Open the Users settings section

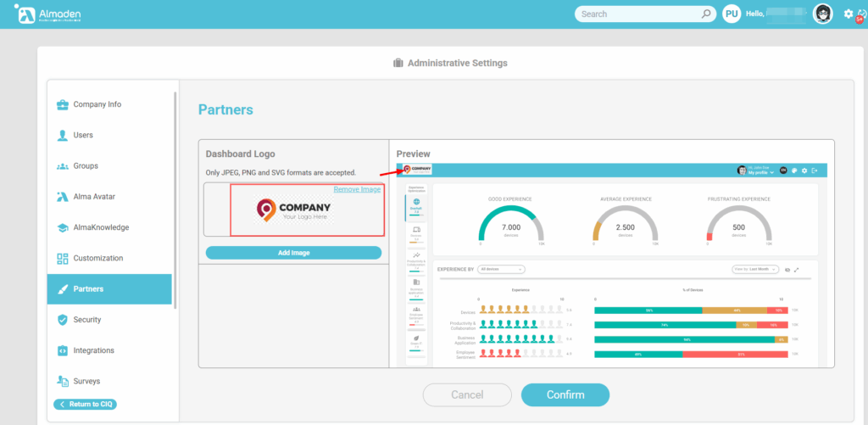point(83,135)
